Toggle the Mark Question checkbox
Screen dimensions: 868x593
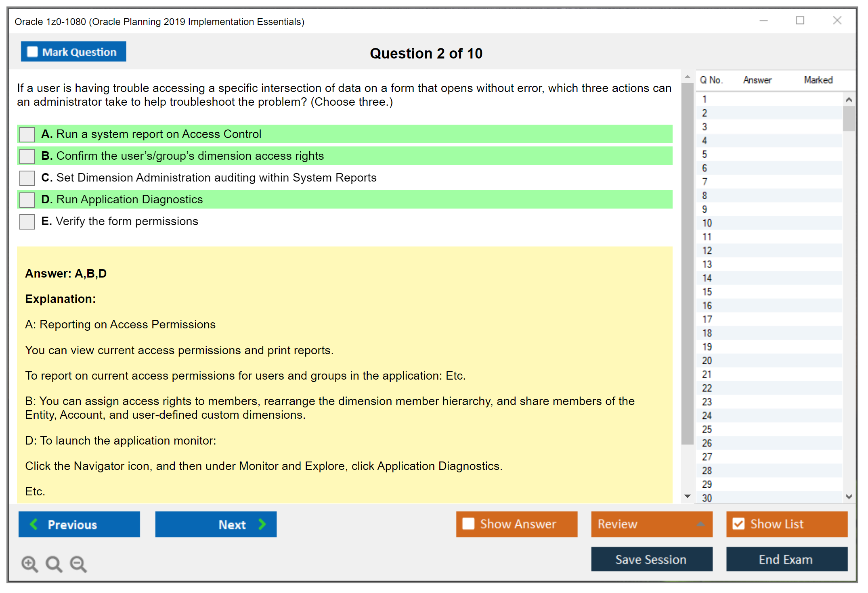[x=32, y=52]
